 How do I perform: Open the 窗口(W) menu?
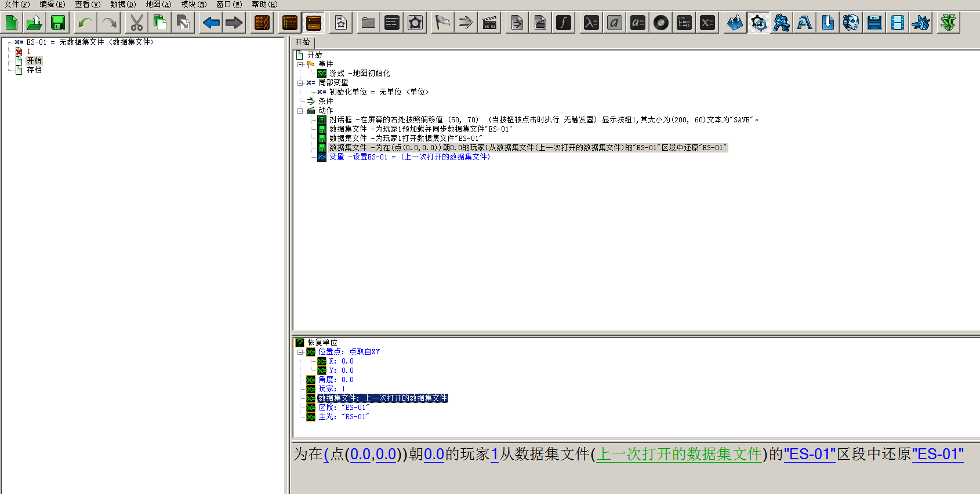230,4
